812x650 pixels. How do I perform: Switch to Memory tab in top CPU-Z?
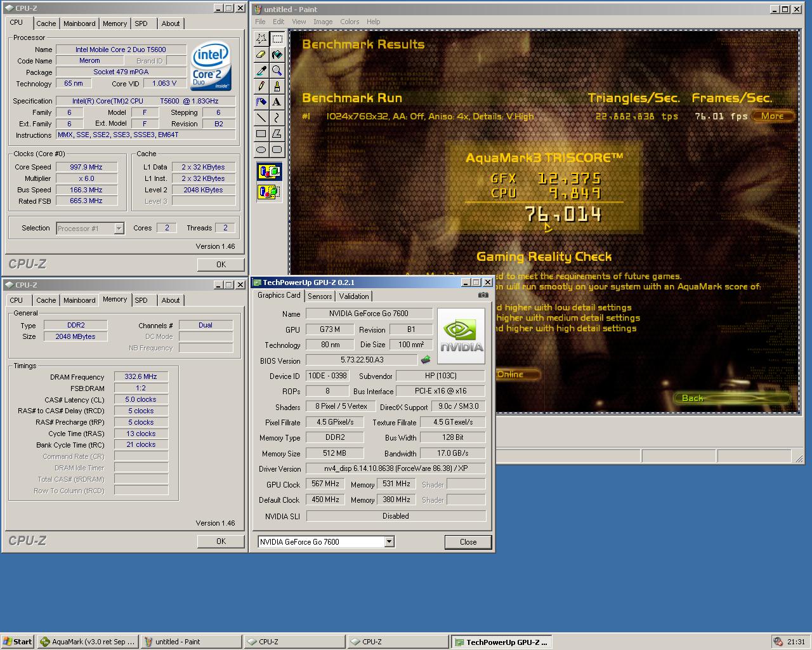pyautogui.click(x=115, y=23)
